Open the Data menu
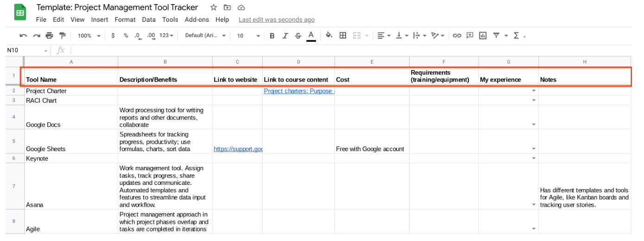 (x=149, y=19)
